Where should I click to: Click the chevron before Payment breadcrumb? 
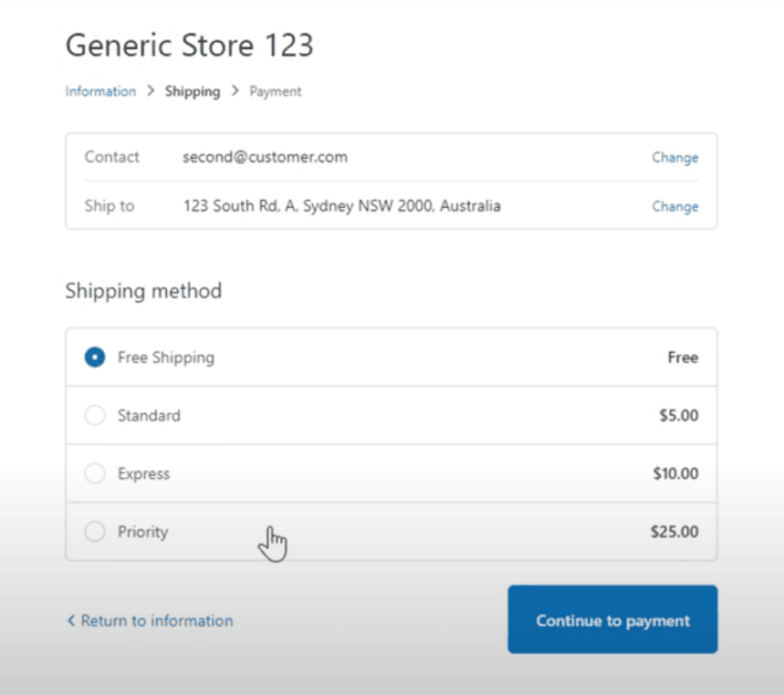(235, 91)
